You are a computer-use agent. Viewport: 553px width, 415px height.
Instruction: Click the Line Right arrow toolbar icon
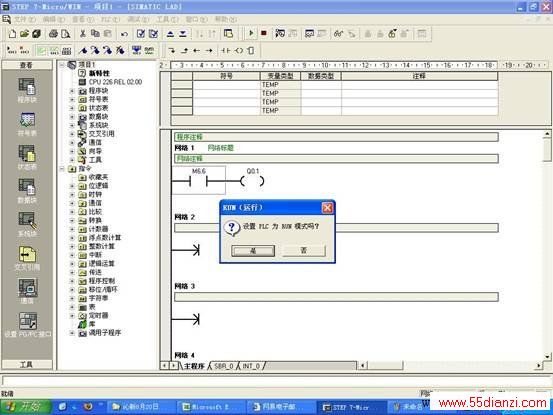(x=209, y=51)
